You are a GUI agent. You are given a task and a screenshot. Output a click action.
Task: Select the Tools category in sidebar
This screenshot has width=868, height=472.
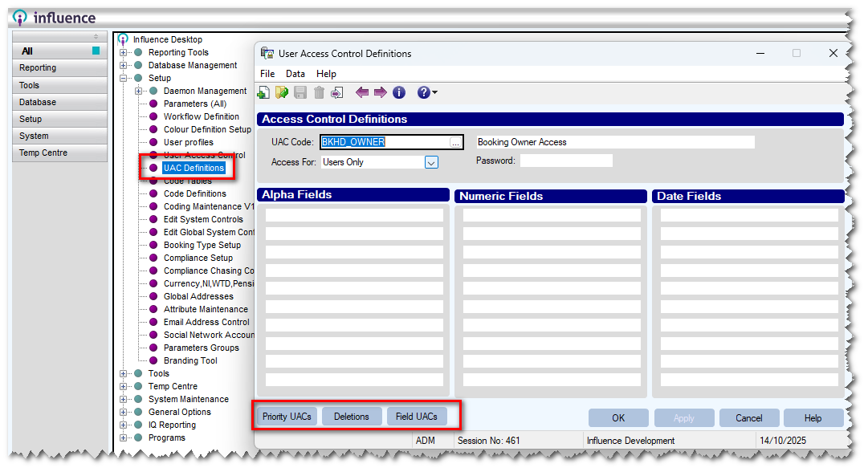point(59,85)
